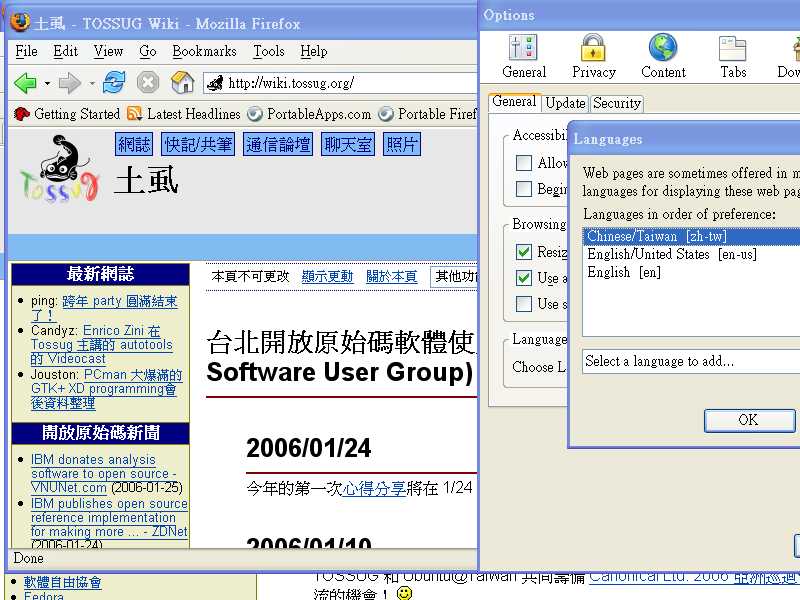Toggle the Allow checkbox under Accessibility

[524, 163]
